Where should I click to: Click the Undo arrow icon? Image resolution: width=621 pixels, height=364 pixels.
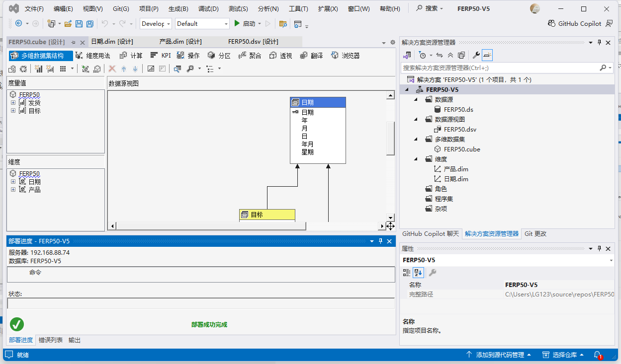point(105,23)
